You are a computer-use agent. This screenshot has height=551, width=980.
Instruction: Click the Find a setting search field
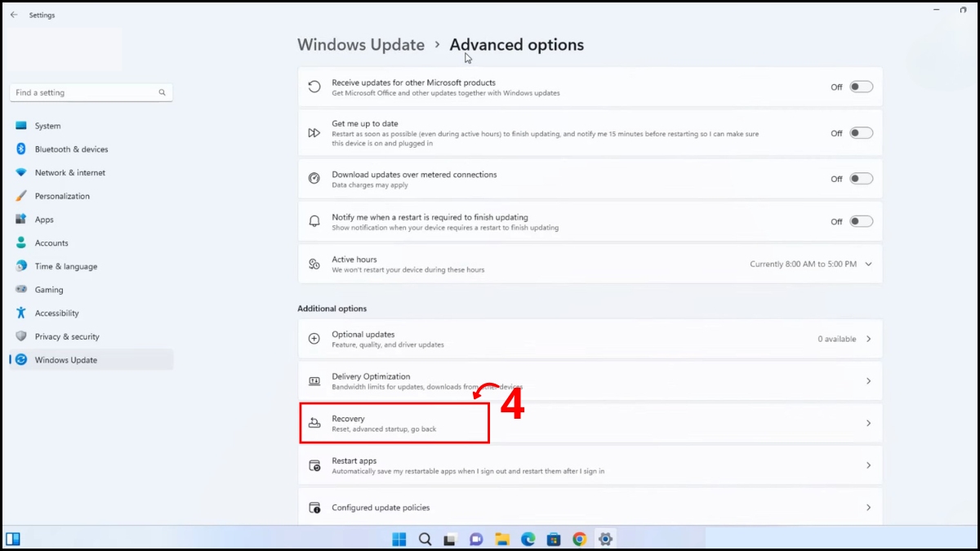pyautogui.click(x=91, y=93)
